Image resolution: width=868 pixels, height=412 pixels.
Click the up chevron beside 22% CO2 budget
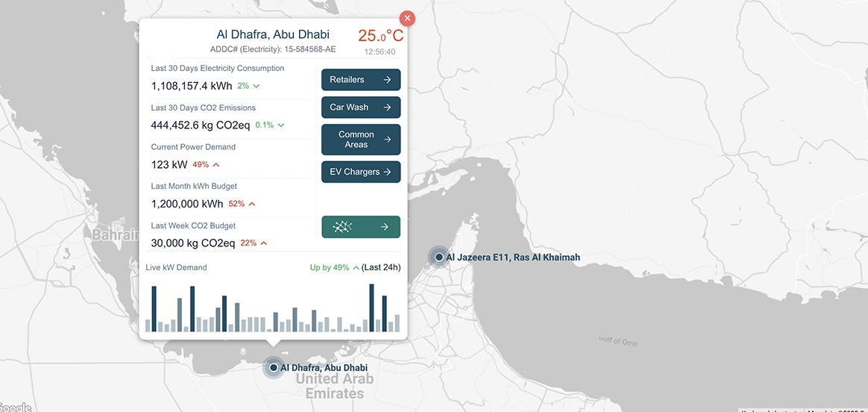264,243
